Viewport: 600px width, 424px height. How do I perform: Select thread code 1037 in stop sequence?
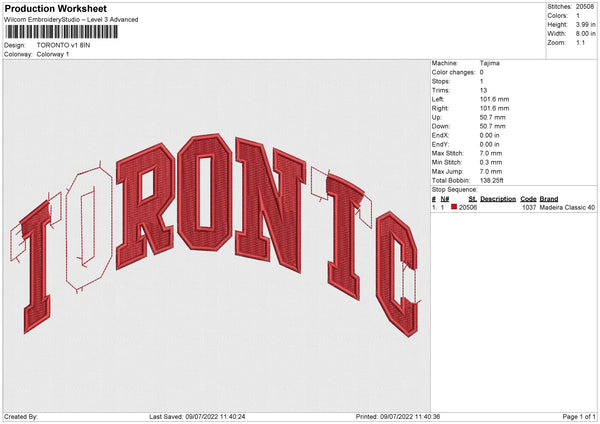point(529,207)
